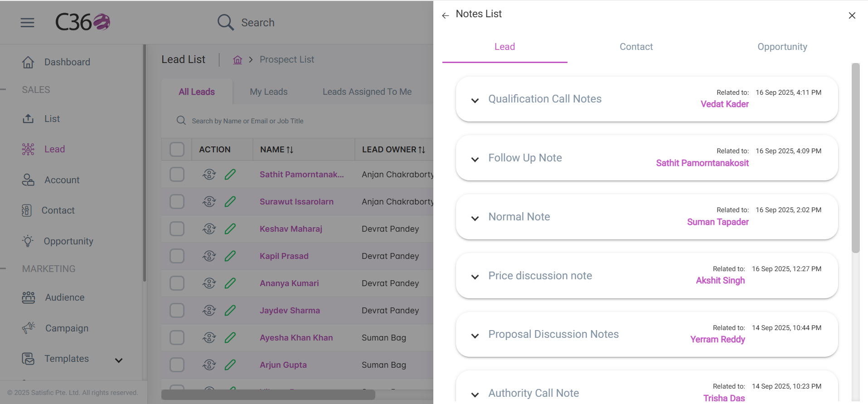This screenshot has width=868, height=404.
Task: Expand the Authority Call Note card
Action: click(475, 394)
